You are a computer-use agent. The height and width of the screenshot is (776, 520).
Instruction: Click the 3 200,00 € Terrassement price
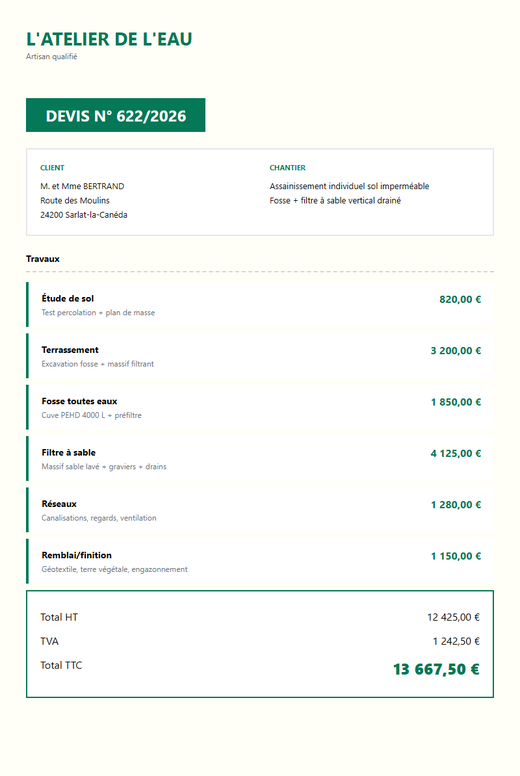(x=455, y=350)
